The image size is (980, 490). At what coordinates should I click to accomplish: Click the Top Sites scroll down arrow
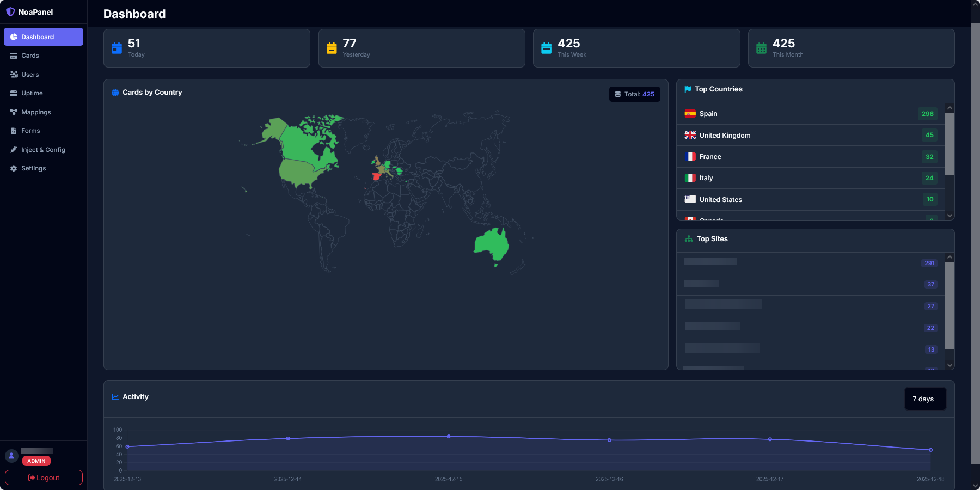[950, 365]
